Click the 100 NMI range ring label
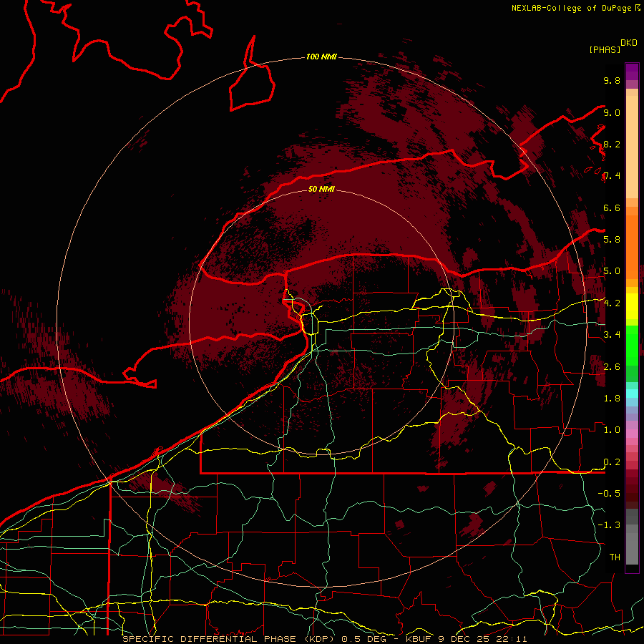 pyautogui.click(x=321, y=57)
